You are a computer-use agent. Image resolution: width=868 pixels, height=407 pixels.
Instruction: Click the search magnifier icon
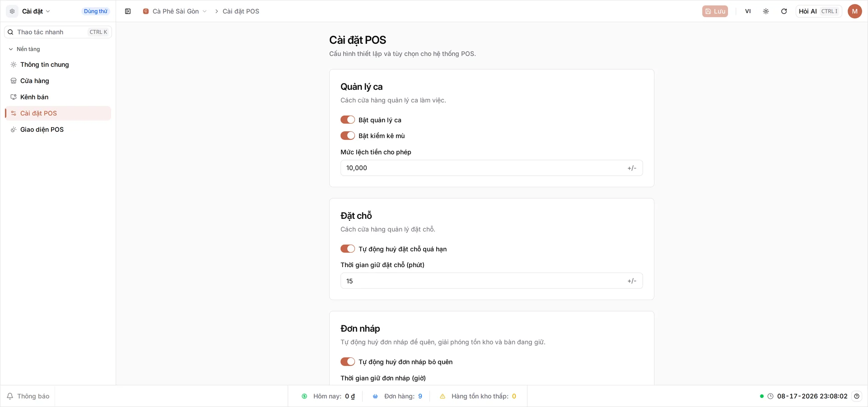pyautogui.click(x=10, y=32)
